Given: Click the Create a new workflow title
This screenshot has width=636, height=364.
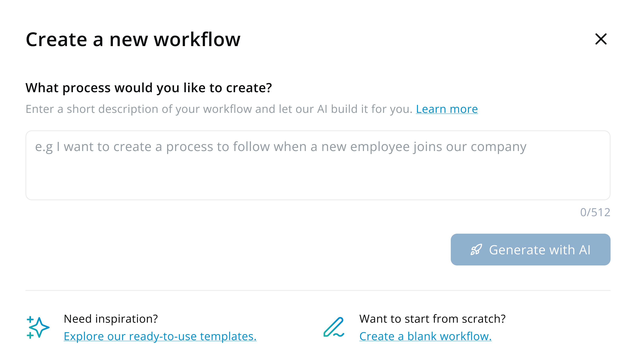Looking at the screenshot, I should point(133,40).
